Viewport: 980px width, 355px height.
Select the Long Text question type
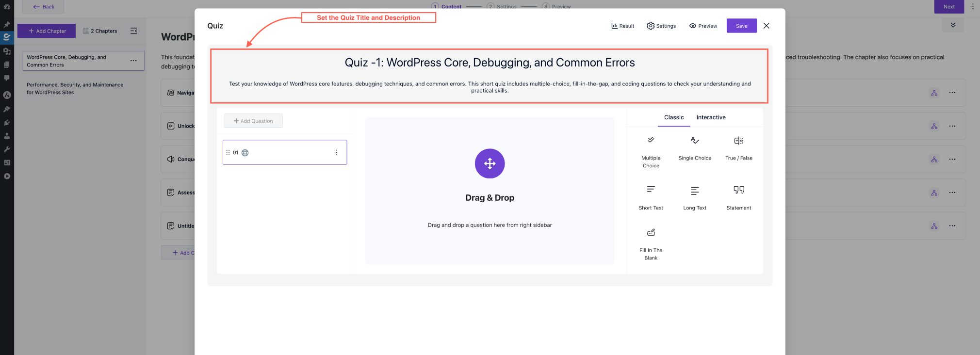pyautogui.click(x=695, y=198)
